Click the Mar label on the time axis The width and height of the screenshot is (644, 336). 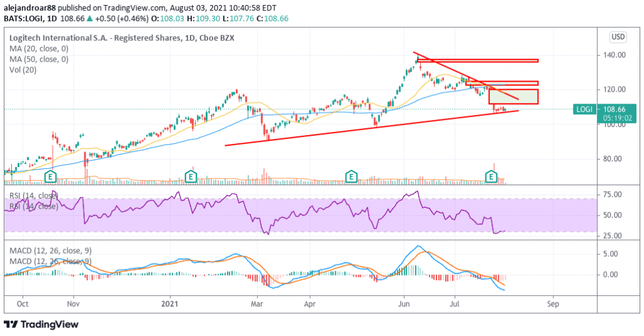[x=257, y=304]
